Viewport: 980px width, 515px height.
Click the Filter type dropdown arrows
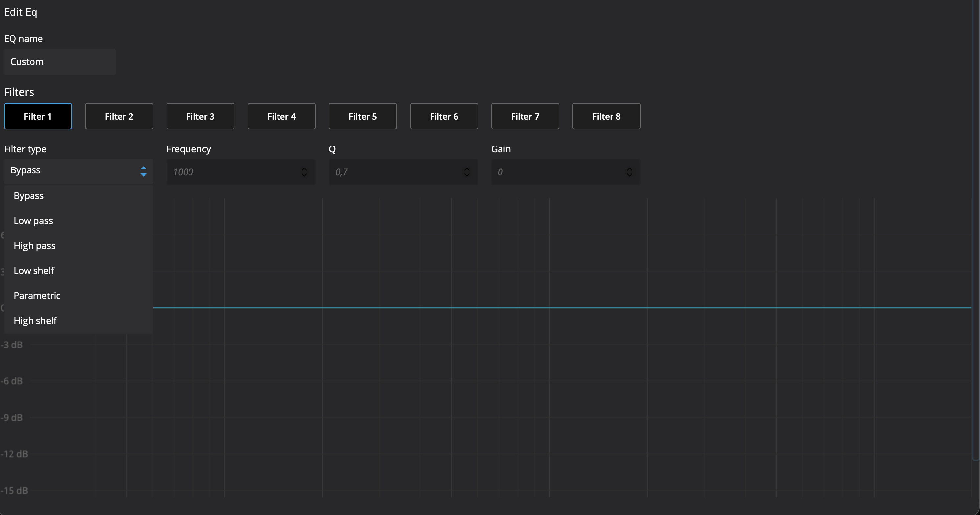[x=144, y=171]
